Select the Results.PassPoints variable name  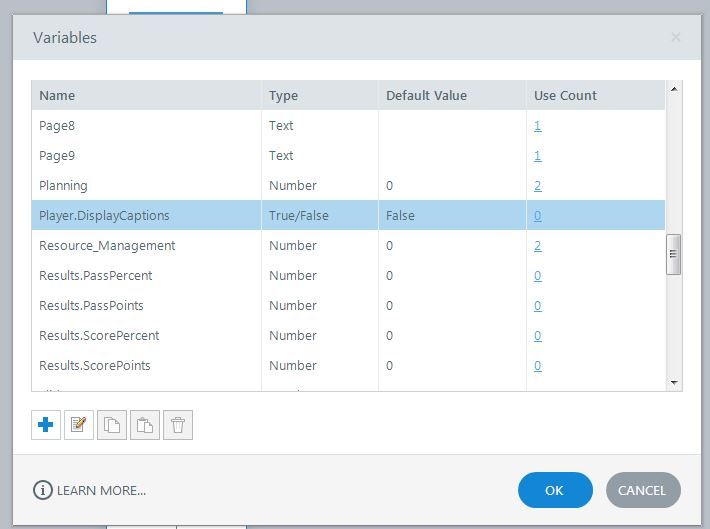(91, 306)
